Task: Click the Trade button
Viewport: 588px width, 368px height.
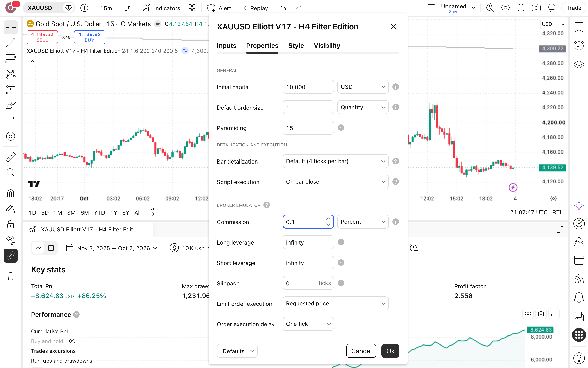Action: pos(574,8)
